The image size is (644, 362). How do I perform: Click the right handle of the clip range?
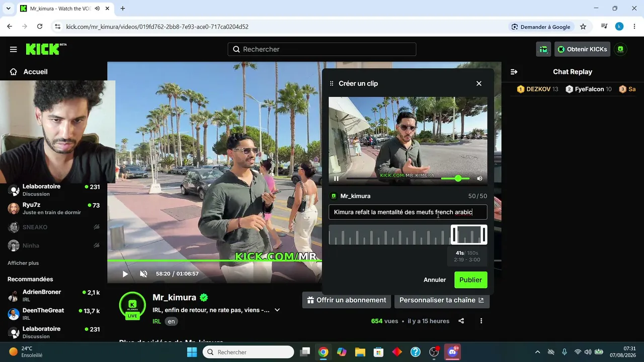(485, 235)
